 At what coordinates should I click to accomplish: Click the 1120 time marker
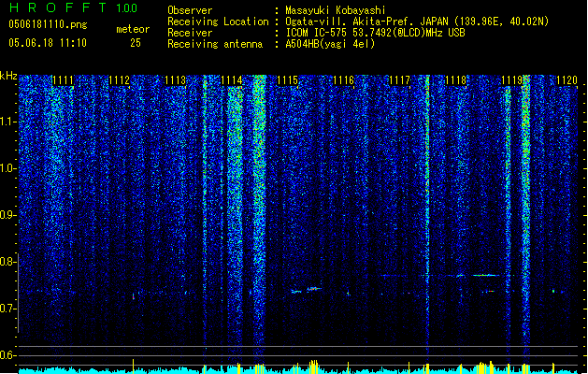coord(566,80)
